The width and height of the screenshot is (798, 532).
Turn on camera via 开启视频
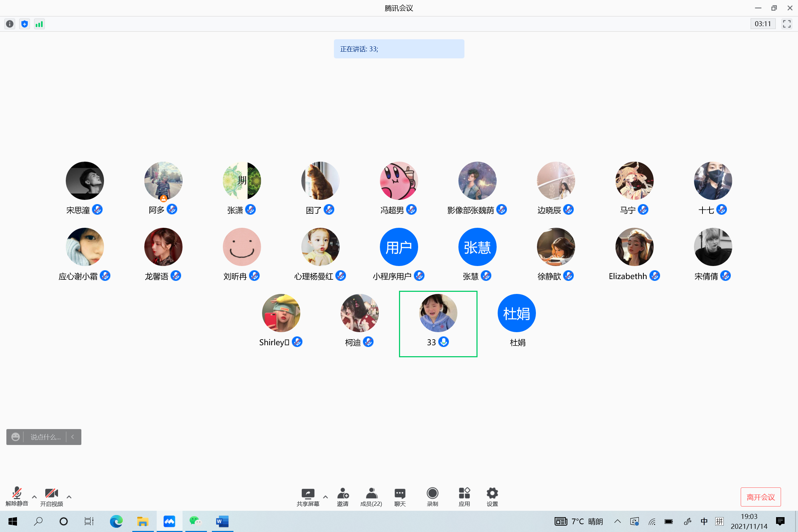[51, 497]
